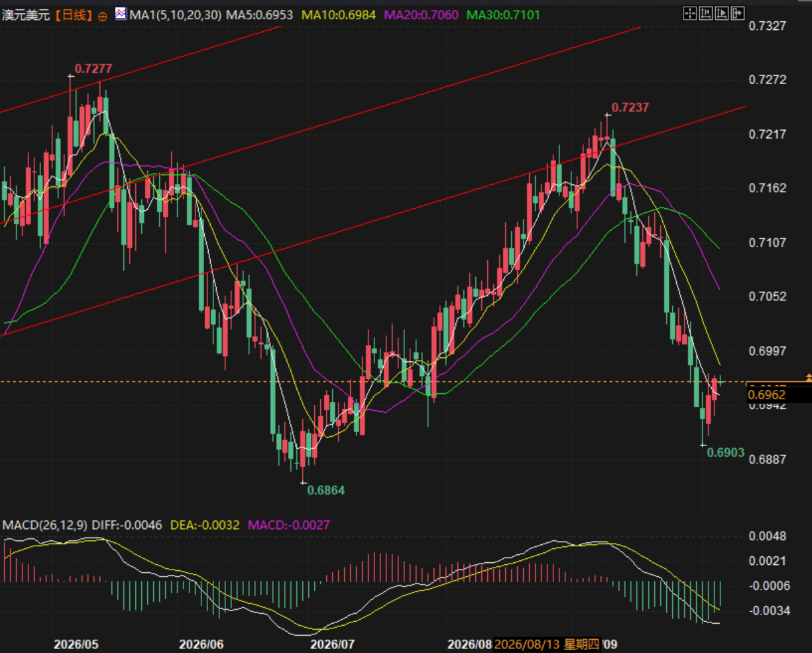Click the 2026/06 date axis label
The image size is (812, 653).
[202, 644]
